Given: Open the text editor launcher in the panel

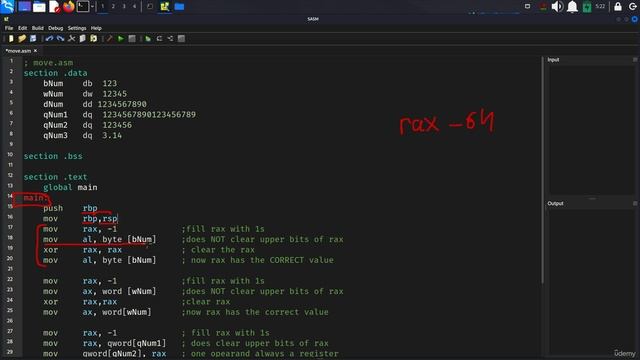Looking at the screenshot, I should click(54, 7).
